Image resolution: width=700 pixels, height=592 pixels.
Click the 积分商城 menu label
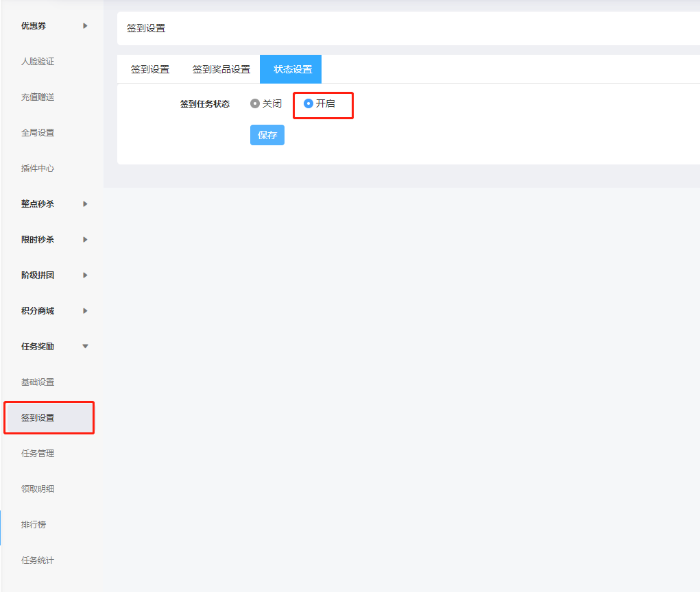(x=38, y=311)
